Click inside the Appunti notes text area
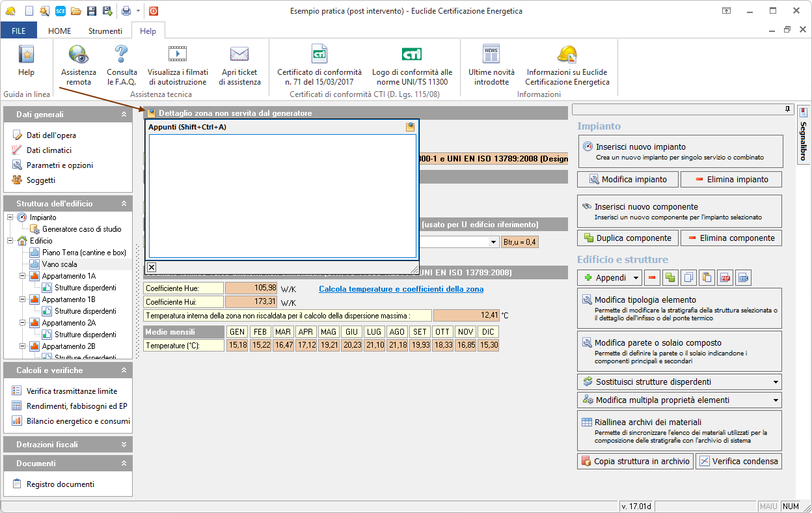Image resolution: width=812 pixels, height=513 pixels. [282, 195]
